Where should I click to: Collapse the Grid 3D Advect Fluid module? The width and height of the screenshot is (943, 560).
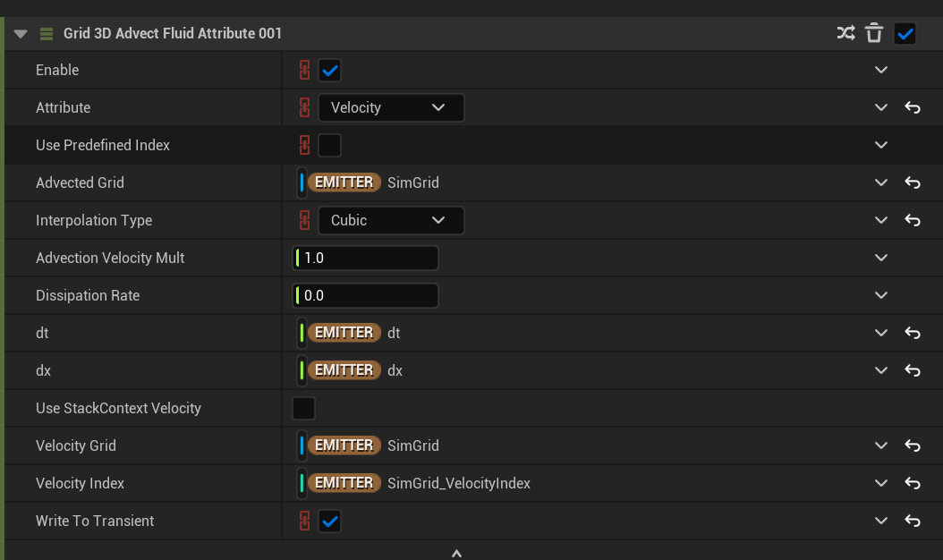point(21,34)
